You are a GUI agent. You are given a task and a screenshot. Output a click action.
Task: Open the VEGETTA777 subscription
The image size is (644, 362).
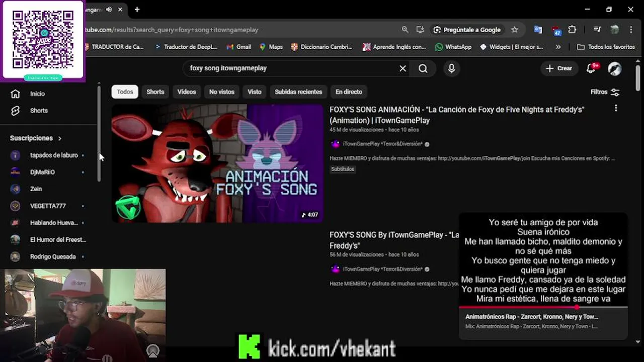coord(48,206)
